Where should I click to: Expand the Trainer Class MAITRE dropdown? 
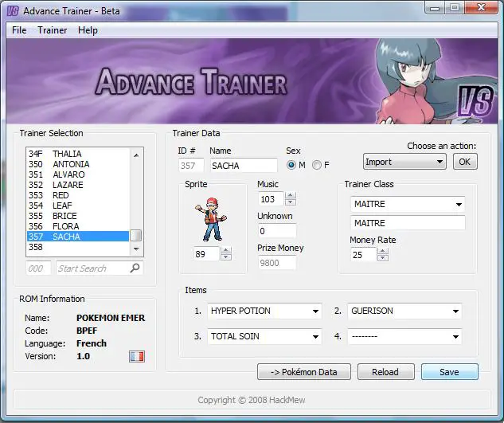pos(408,204)
